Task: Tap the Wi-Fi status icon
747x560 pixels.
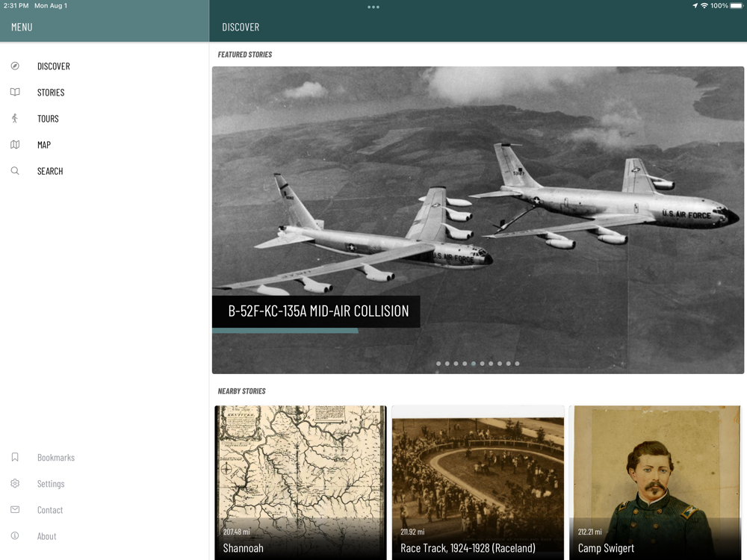Action: click(x=704, y=6)
